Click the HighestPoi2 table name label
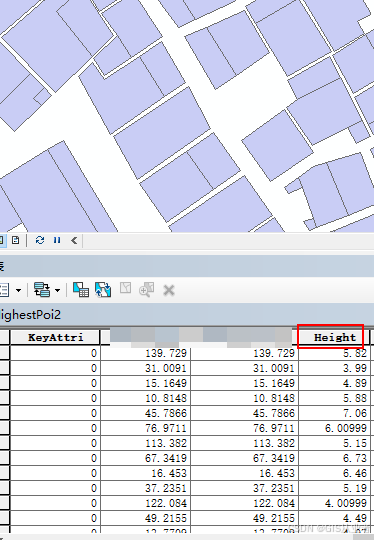 click(30, 314)
